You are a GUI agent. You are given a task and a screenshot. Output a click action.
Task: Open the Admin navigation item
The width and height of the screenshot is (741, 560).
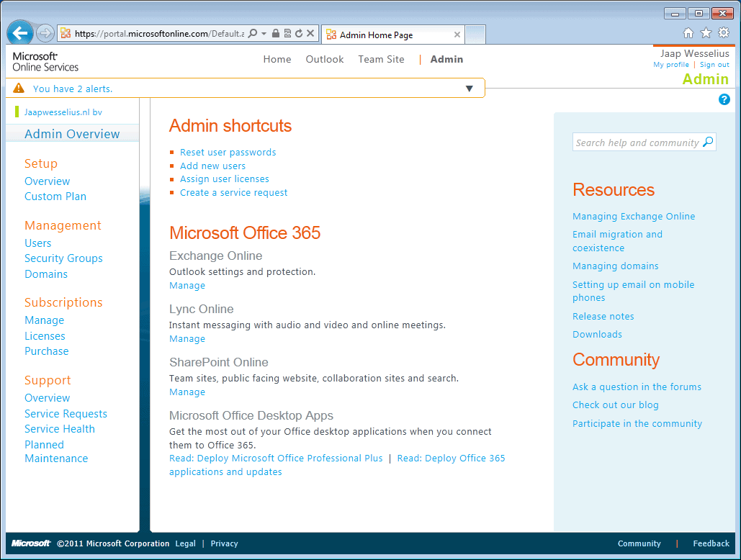coord(446,60)
